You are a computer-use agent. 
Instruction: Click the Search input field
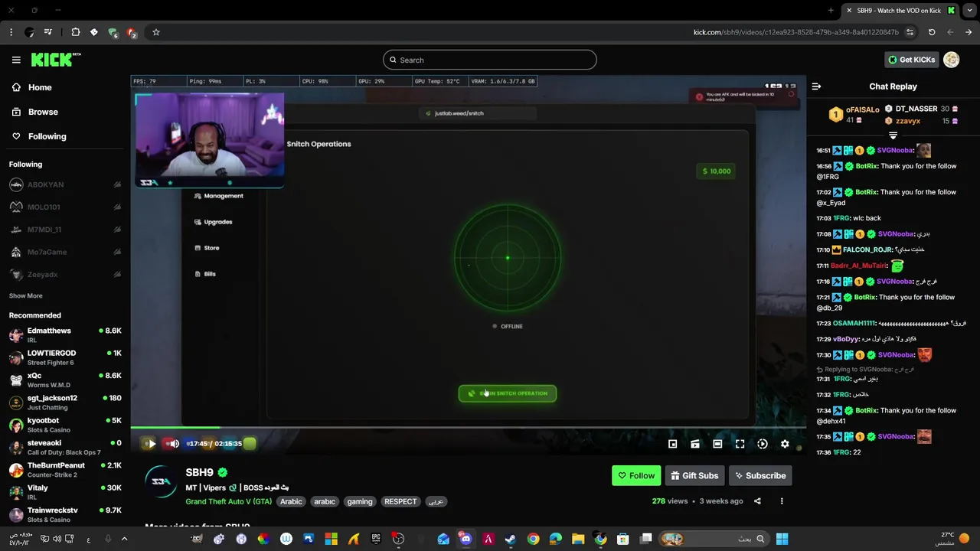(490, 60)
